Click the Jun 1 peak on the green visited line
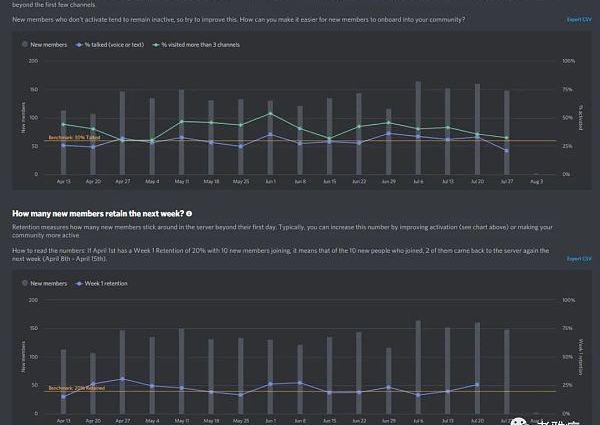 (270, 113)
